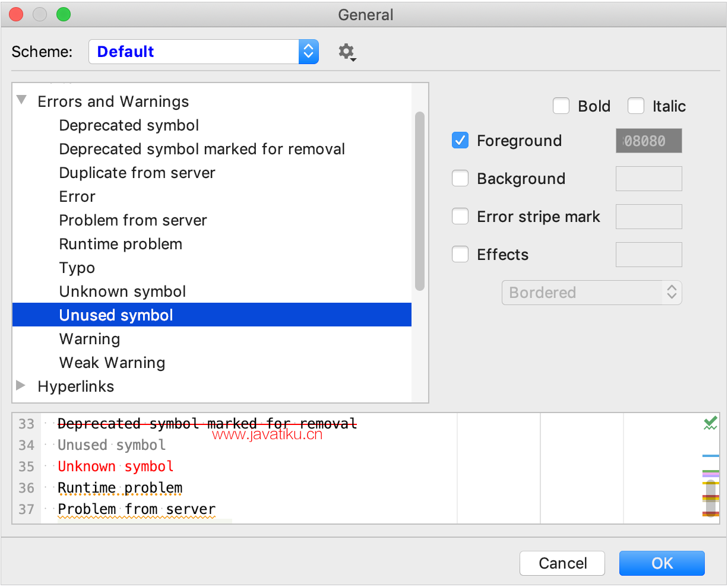Select the Weak Warning item
Image resolution: width=728 pixels, height=587 pixels.
pos(212,363)
